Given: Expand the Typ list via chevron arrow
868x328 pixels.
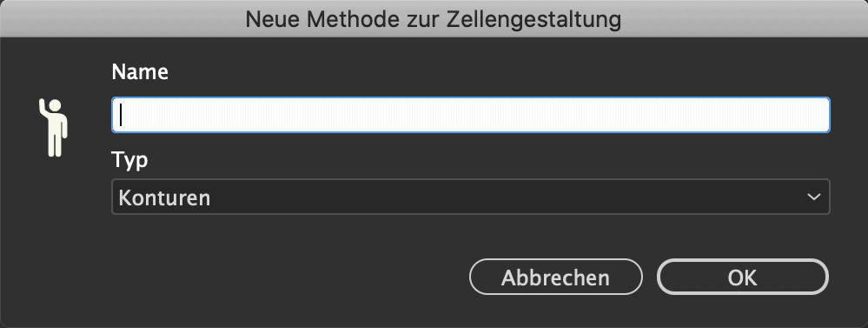Looking at the screenshot, I should 813,197.
